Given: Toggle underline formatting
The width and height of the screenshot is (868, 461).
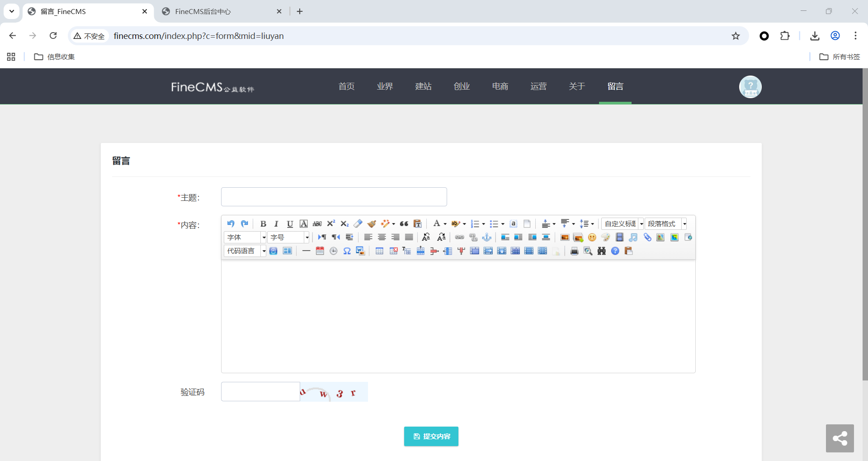Looking at the screenshot, I should point(290,223).
